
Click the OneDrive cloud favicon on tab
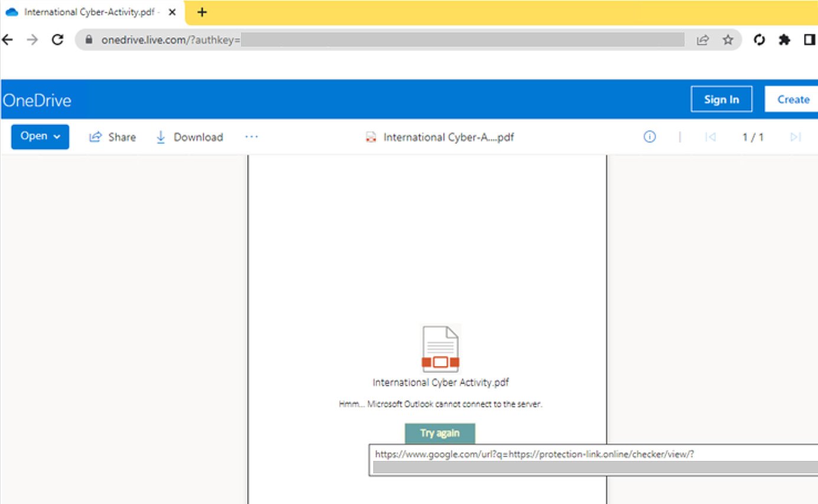12,12
